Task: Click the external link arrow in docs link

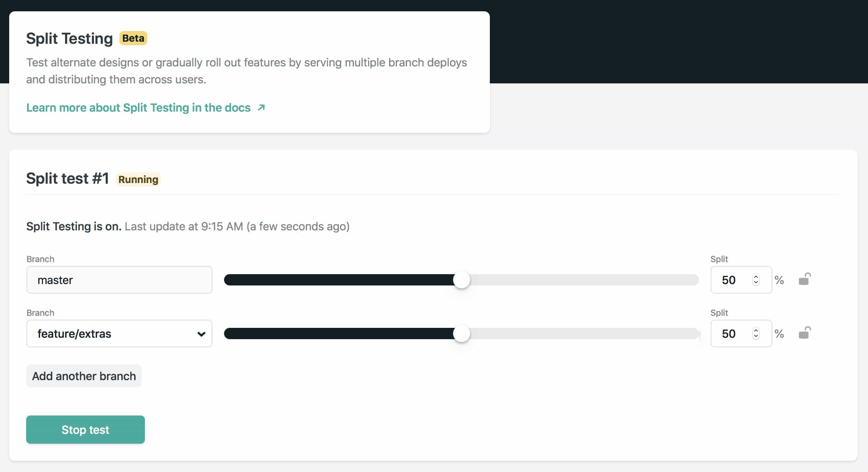Action: tap(262, 107)
